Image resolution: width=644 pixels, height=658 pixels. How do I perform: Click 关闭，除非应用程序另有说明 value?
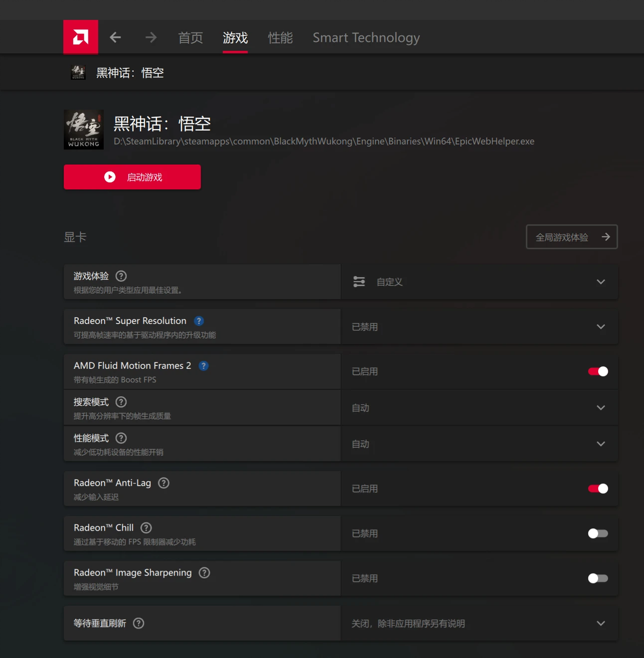pos(408,623)
